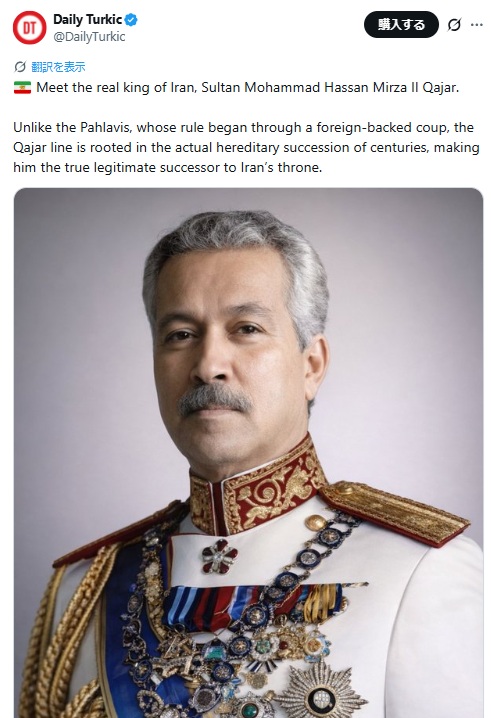Click the gold epaulette in the portrait

coord(394,511)
